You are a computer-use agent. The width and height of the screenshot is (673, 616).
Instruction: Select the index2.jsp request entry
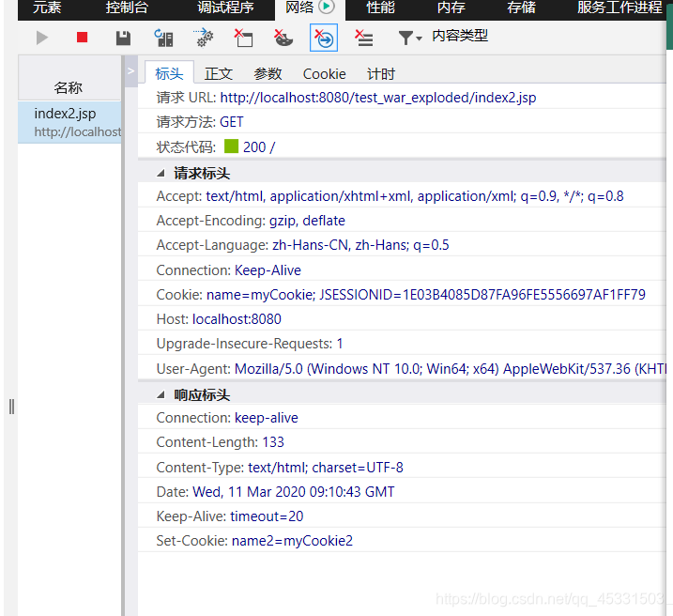point(69,122)
